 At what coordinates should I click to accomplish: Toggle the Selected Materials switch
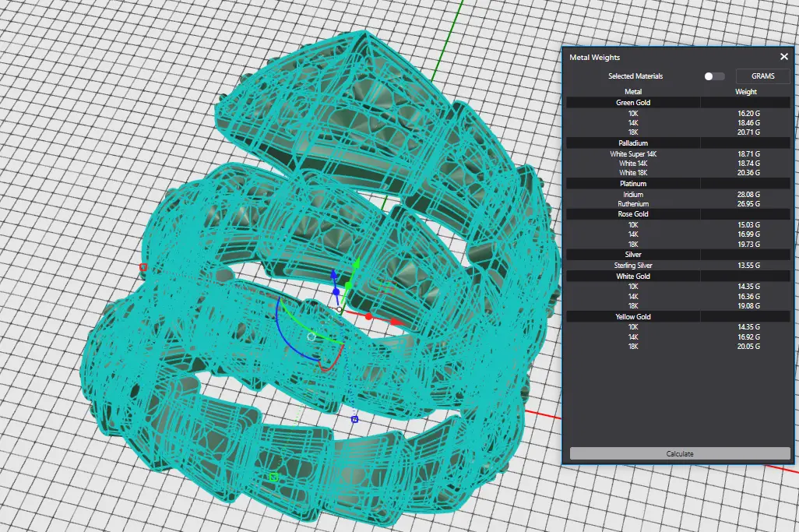click(714, 76)
